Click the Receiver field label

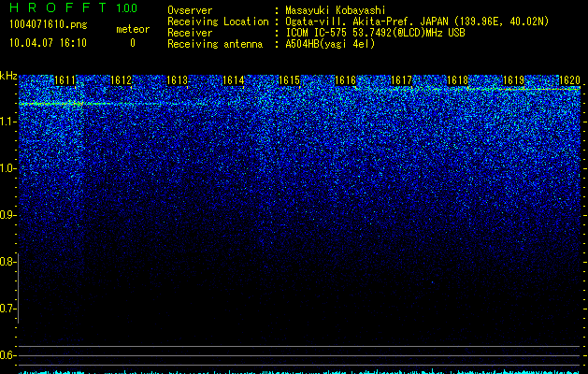pos(190,33)
